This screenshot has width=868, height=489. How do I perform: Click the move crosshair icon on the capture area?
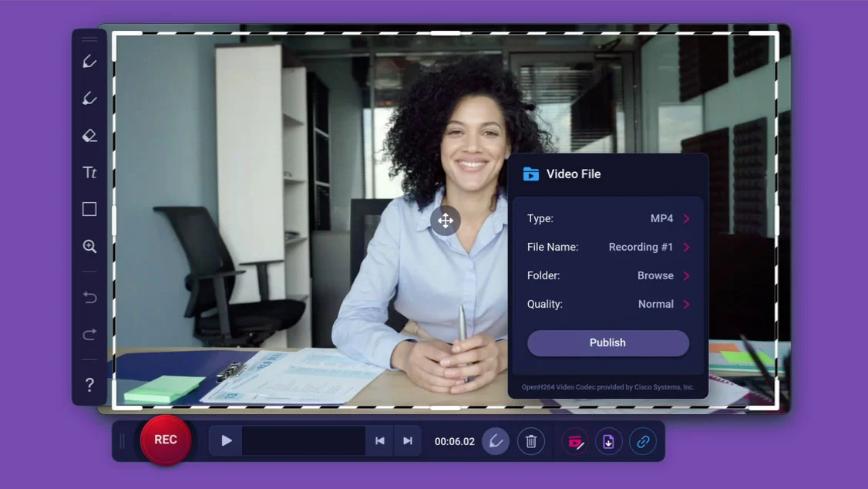point(445,221)
